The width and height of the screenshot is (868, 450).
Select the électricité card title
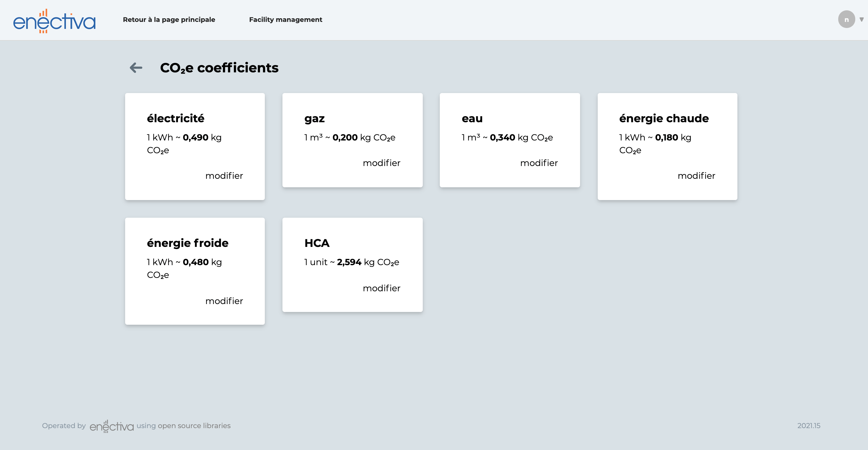click(176, 118)
